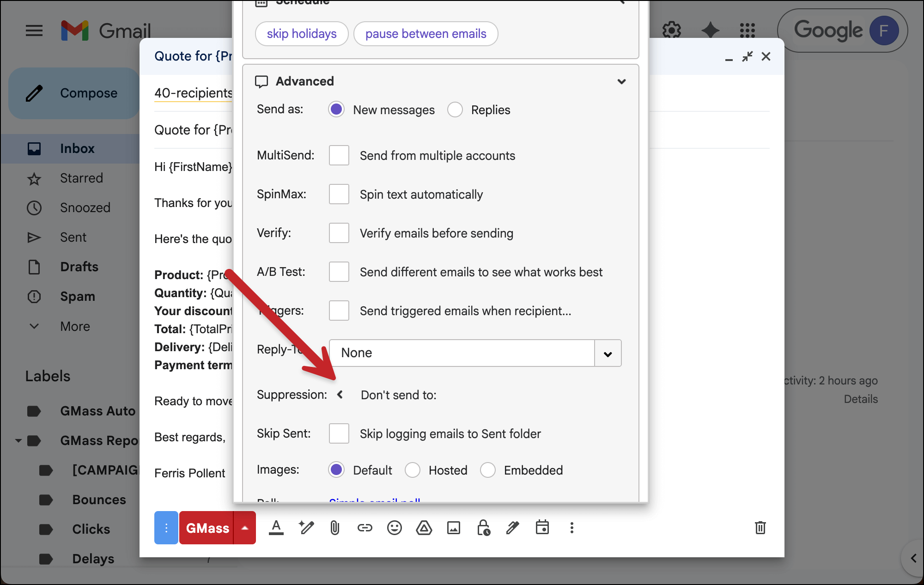
Task: Collapse the Advanced section chevron
Action: tap(621, 81)
